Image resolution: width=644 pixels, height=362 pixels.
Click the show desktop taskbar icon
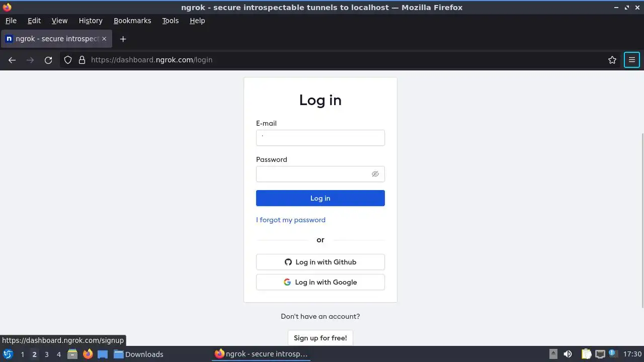pos(103,354)
